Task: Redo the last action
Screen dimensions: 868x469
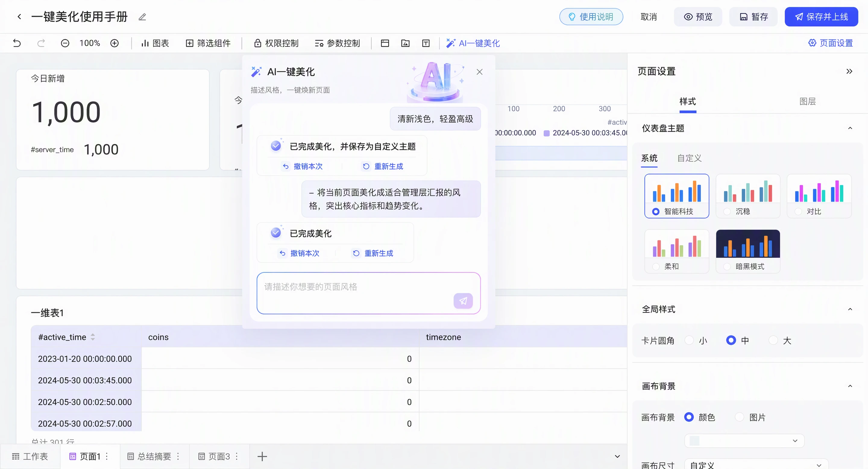Action: coord(41,43)
